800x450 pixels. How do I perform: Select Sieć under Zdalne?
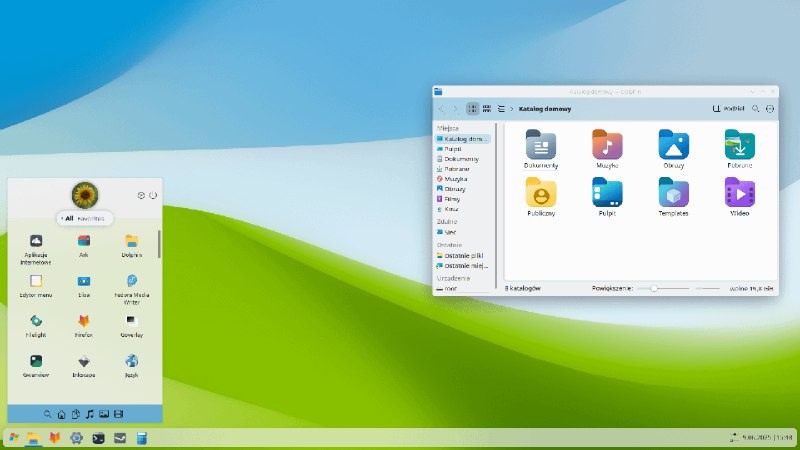click(x=463, y=232)
